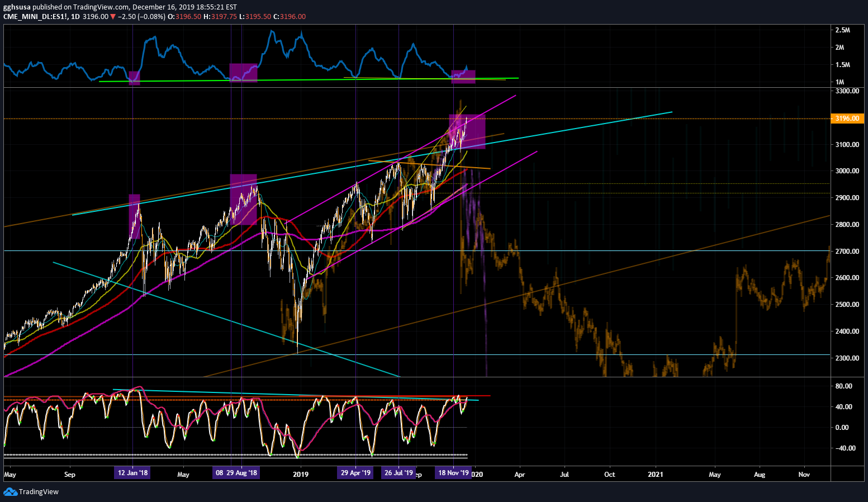Click the purple box at the August 2018 peak
The width and height of the screenshot is (868, 502).
click(244, 200)
